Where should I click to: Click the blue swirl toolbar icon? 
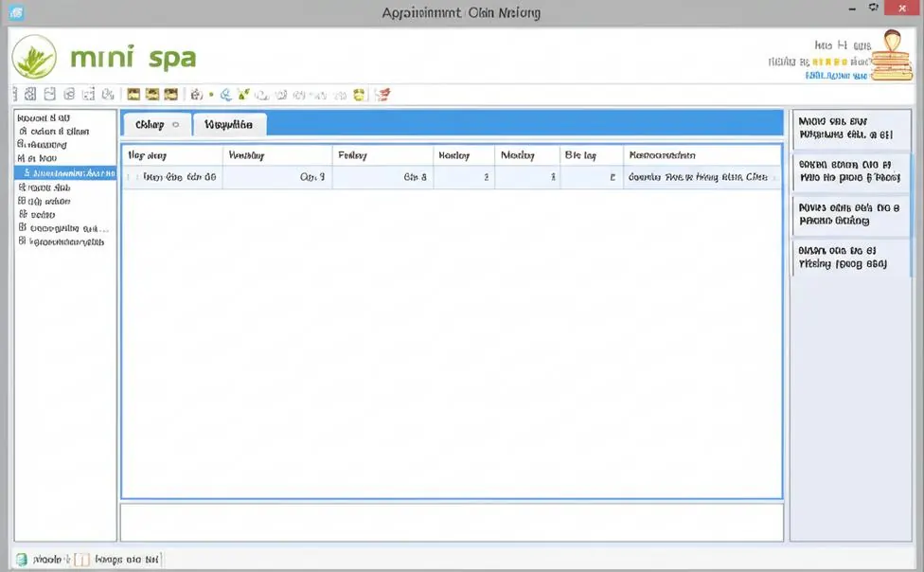225,95
